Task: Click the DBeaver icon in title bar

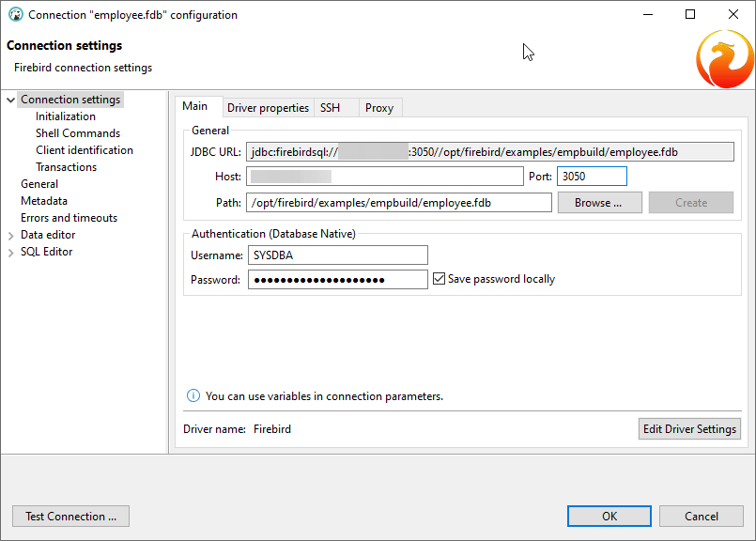Action: 15,15
